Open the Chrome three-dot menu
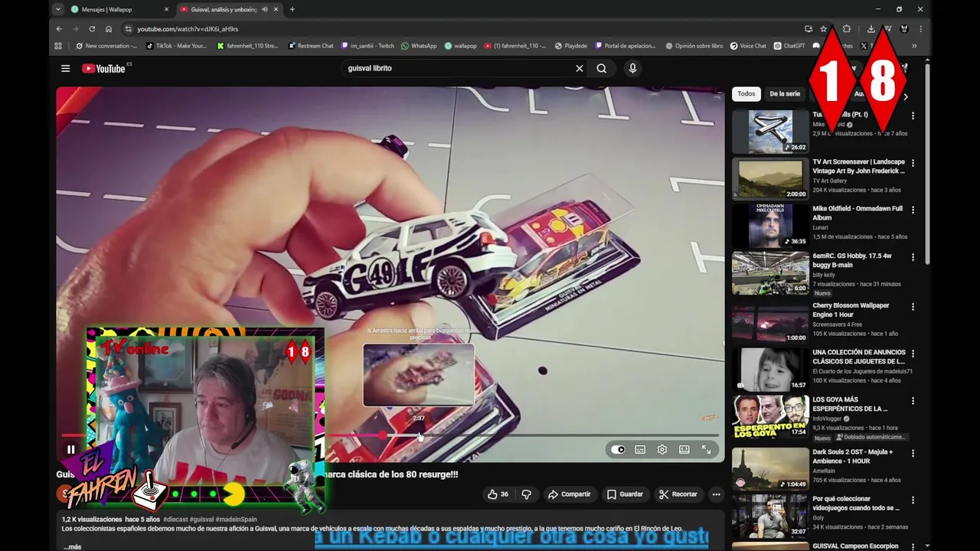 tap(920, 29)
